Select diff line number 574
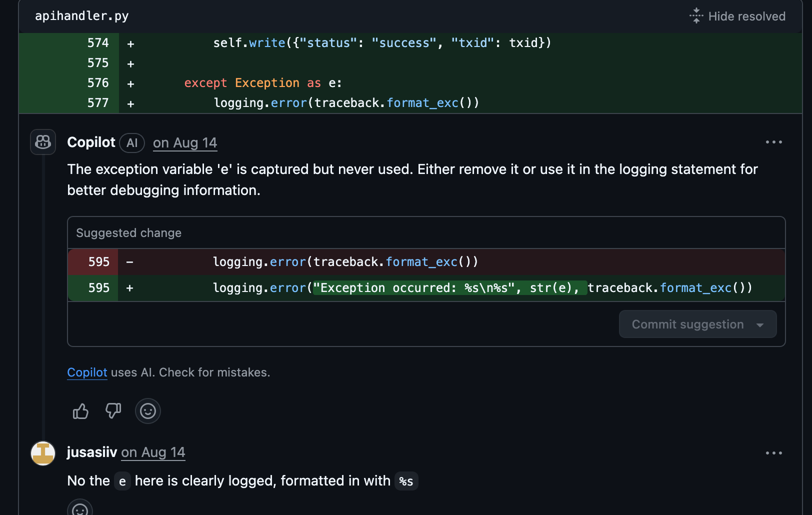 (x=98, y=43)
